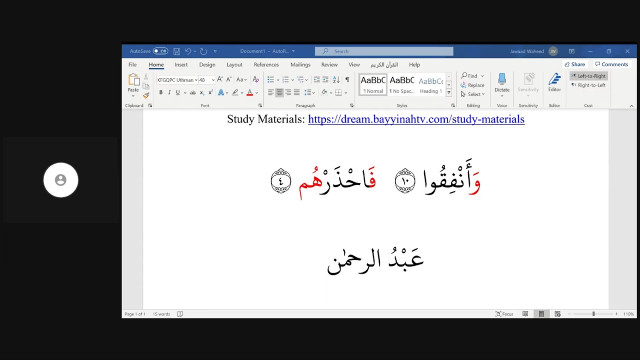Apply Italic formatting
Screen dimensions: 640x360
point(169,93)
